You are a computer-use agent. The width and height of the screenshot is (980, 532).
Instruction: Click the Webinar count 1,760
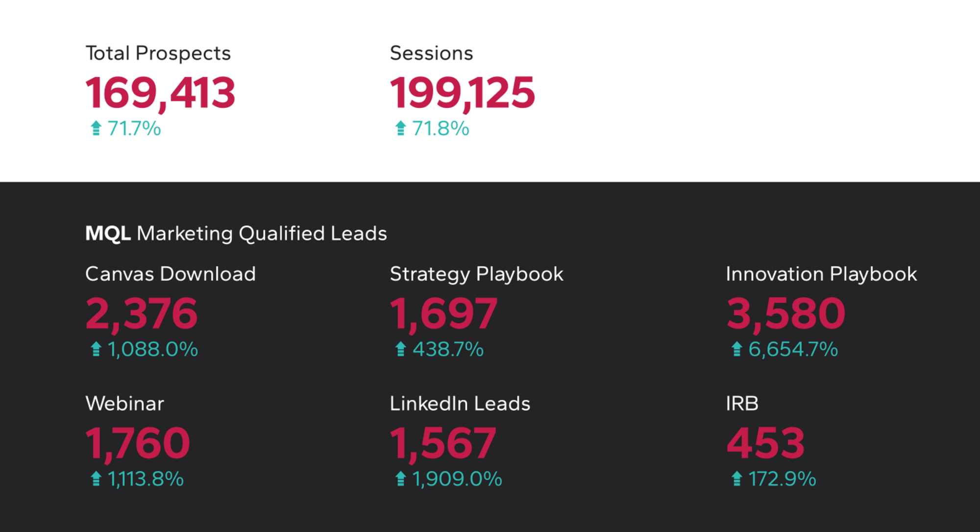coord(138,443)
